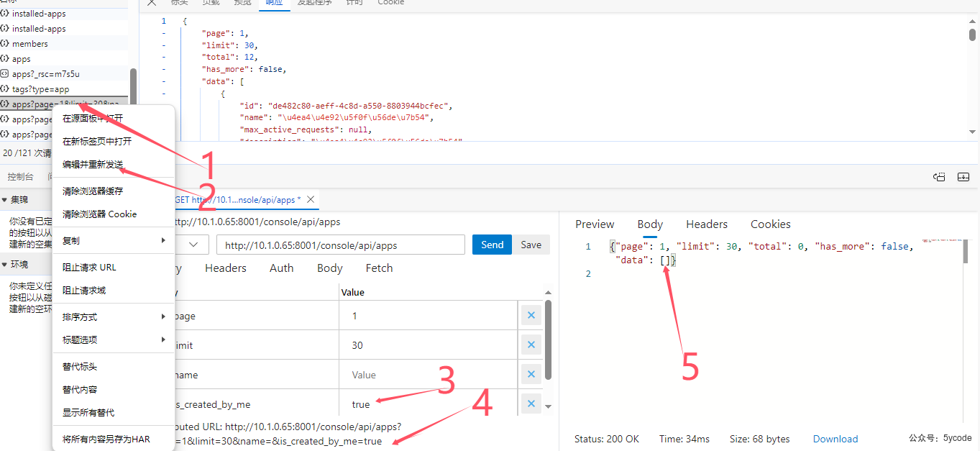Switch to response Preview tab

pos(595,224)
